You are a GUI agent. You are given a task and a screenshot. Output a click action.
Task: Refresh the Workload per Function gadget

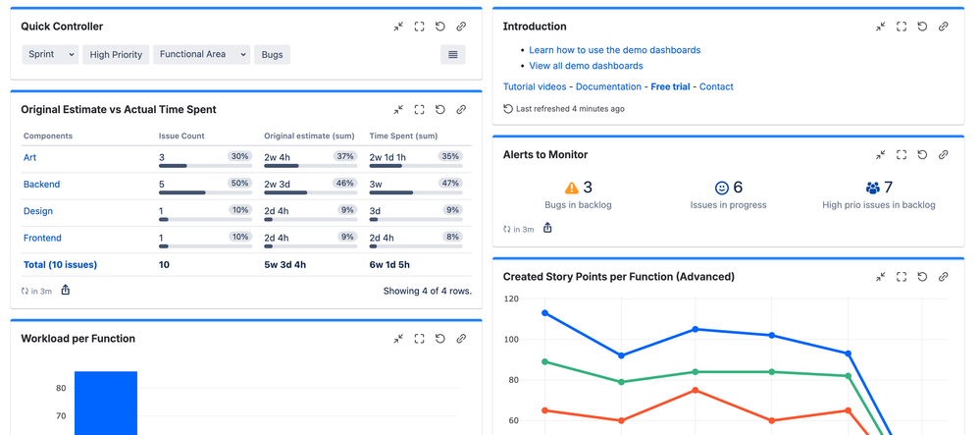[439, 339]
